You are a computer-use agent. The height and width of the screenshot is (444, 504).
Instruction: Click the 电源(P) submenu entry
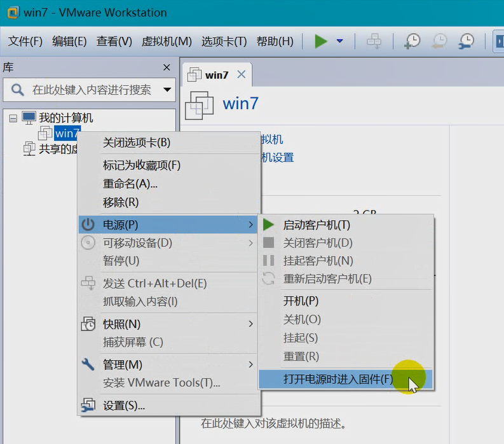pos(168,225)
